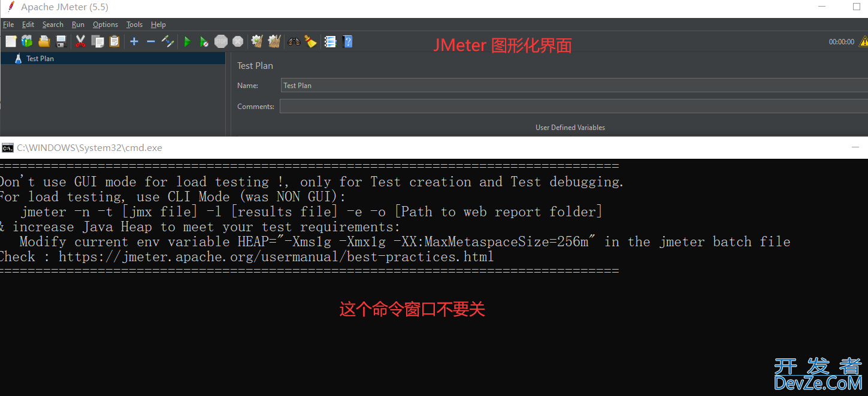
Task: Save the test plan with floppy icon
Action: coord(61,41)
